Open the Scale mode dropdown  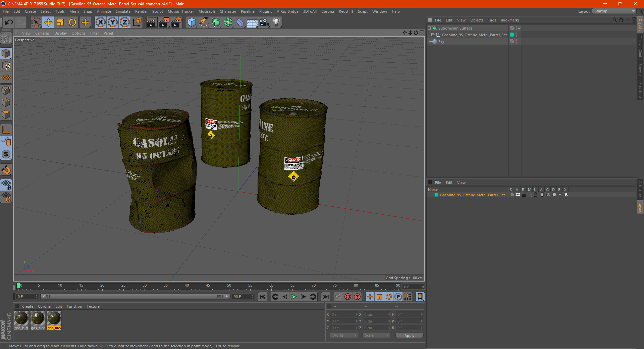click(x=376, y=335)
